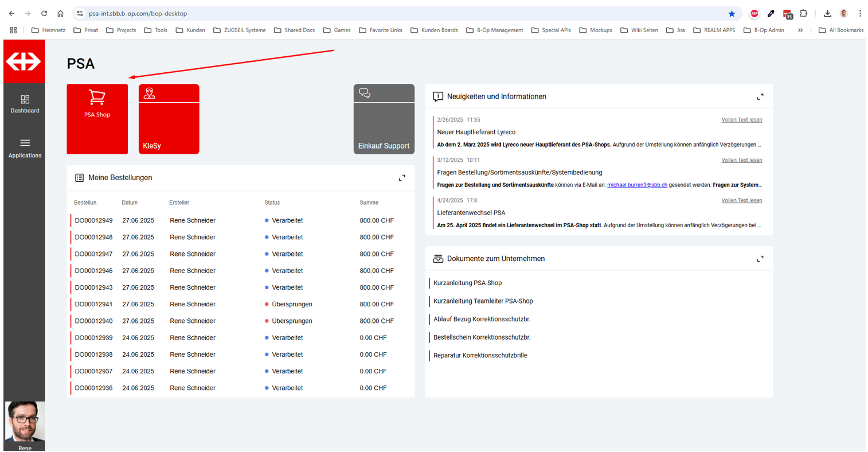Read full text of Neuer Hauptlieferant Lyreco
Screen dimensions: 868x452
pos(741,120)
